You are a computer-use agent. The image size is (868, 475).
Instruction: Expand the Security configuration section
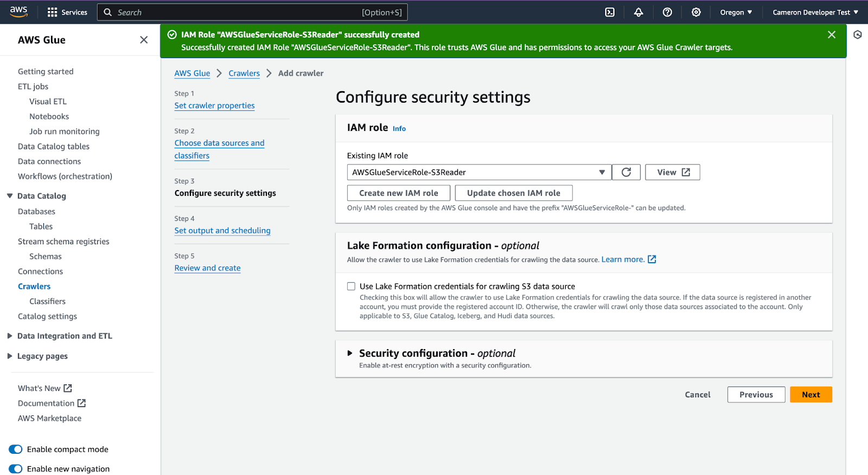(x=350, y=353)
